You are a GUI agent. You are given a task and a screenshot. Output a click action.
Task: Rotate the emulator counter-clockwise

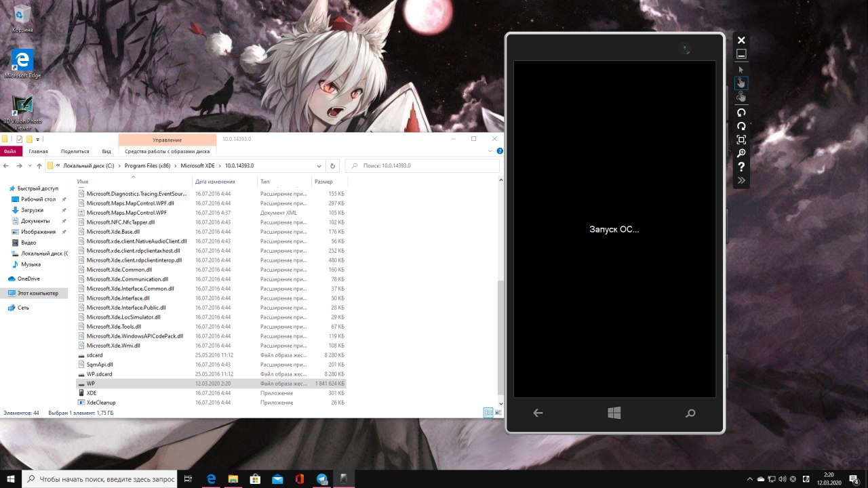(x=741, y=113)
